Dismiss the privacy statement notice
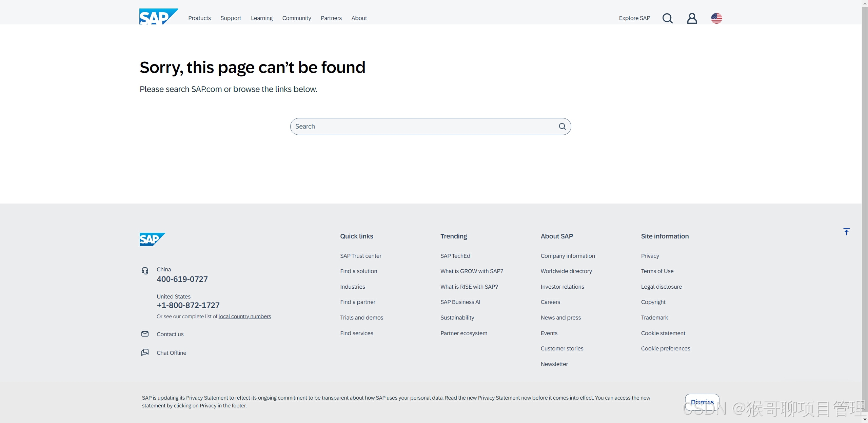868x423 pixels. click(x=702, y=402)
